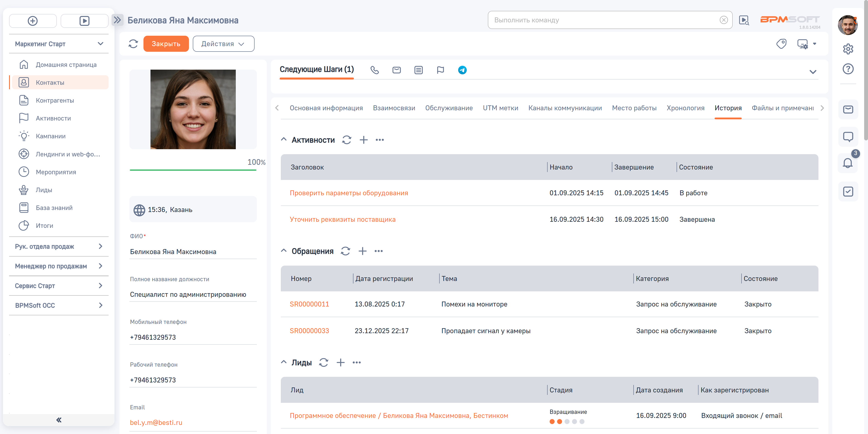This screenshot has width=868, height=434.
Task: Open activity Проверить параметры оборудования
Action: (349, 193)
